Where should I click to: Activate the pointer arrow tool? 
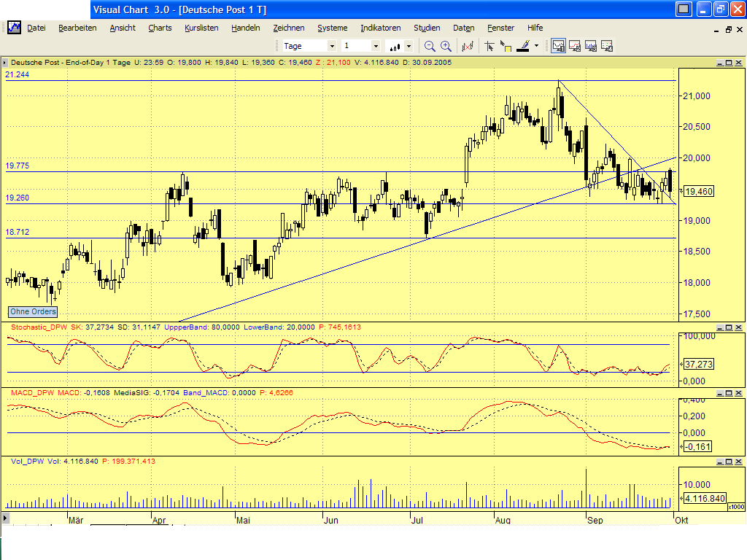(489, 44)
